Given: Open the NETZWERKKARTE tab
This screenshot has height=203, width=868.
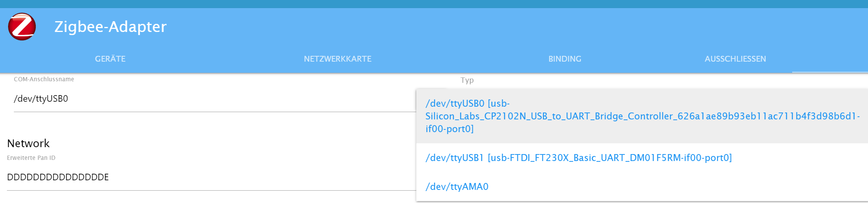Looking at the screenshot, I should point(337,59).
